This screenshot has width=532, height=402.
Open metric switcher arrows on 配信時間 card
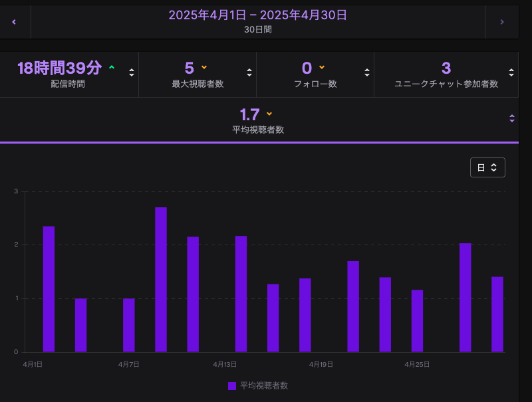[x=132, y=72]
